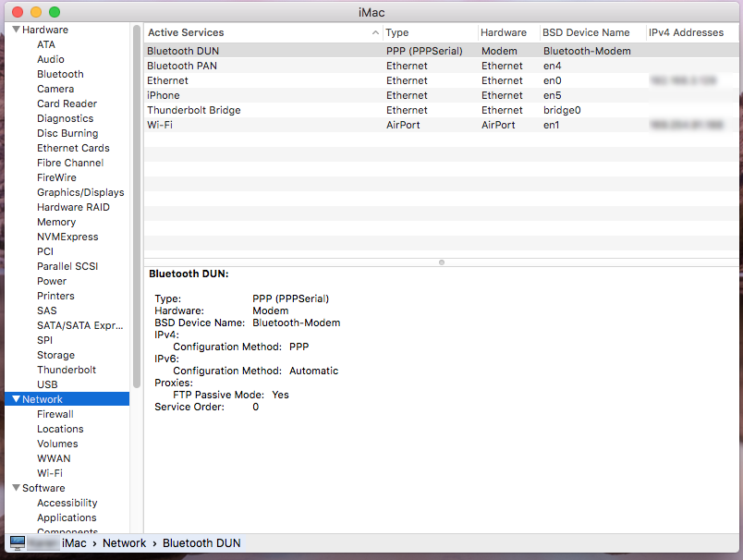
Task: Click the Network breadcrumb at the bottom
Action: click(124, 542)
